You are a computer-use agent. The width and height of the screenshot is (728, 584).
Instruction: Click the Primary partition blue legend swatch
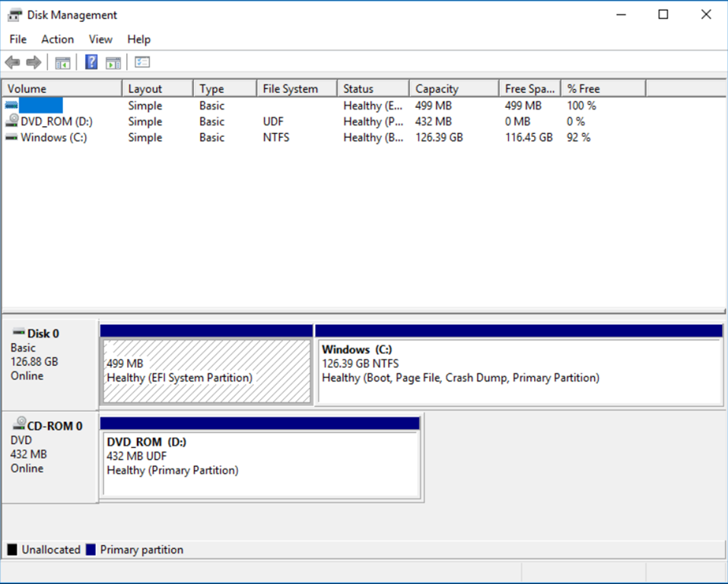pyautogui.click(x=91, y=550)
